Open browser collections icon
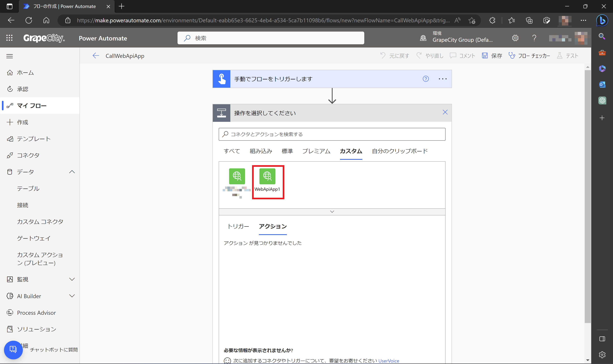The image size is (613, 364). pyautogui.click(x=529, y=20)
